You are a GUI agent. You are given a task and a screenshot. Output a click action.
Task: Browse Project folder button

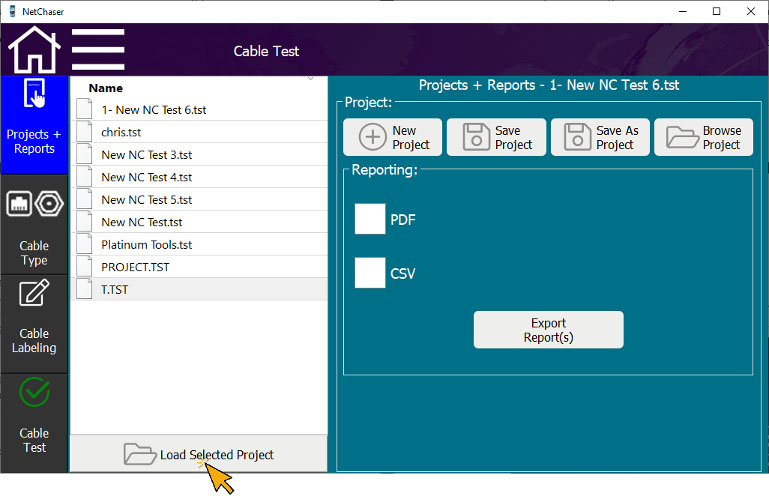(703, 137)
